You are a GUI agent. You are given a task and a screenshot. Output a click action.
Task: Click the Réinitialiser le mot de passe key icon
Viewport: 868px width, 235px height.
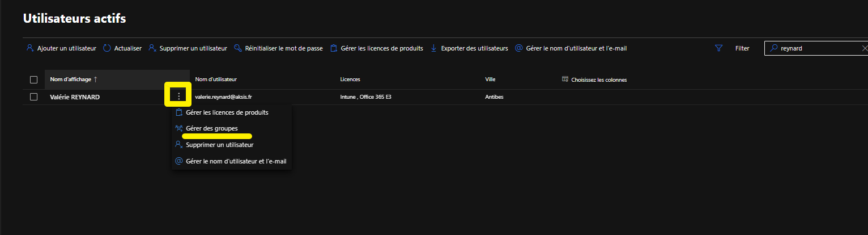(x=238, y=48)
